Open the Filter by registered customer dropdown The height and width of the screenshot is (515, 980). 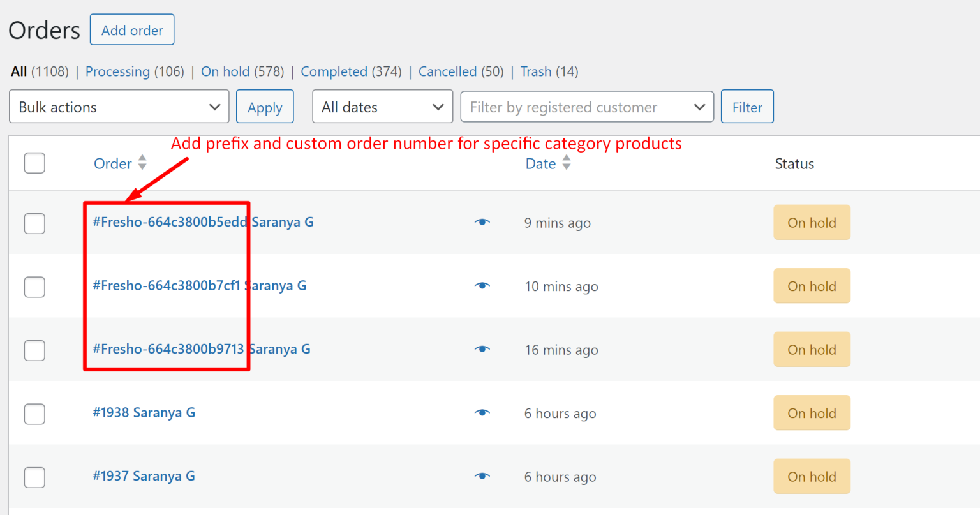tap(586, 107)
